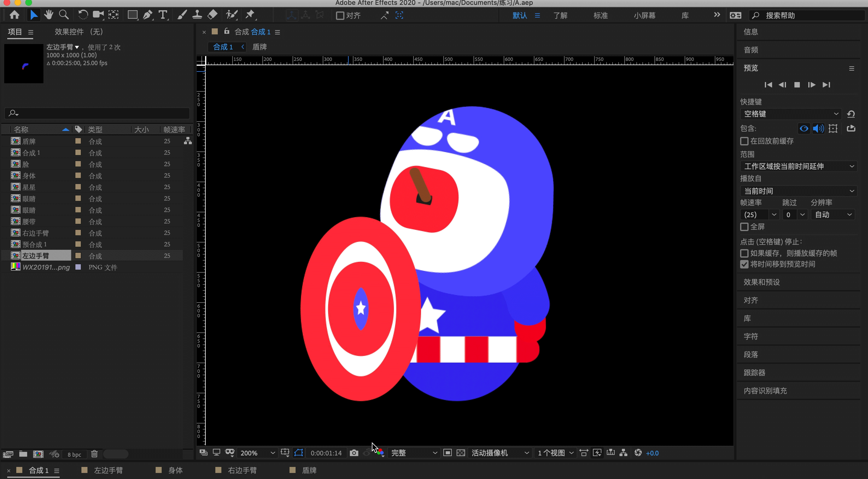The image size is (868, 479).
Task: Expand the 空格键 shortcut dropdown
Action: [x=790, y=114]
